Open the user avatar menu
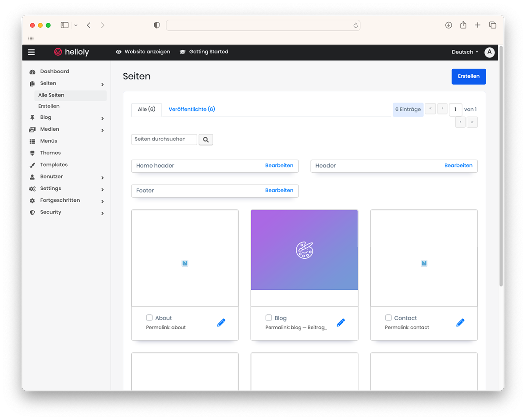Viewport: 526px width, 420px height. [490, 52]
